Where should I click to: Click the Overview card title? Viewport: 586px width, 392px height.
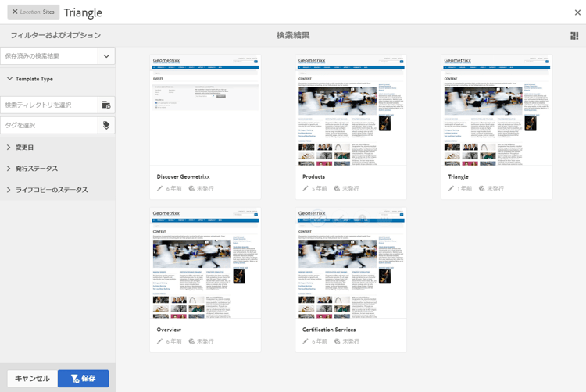[169, 330]
